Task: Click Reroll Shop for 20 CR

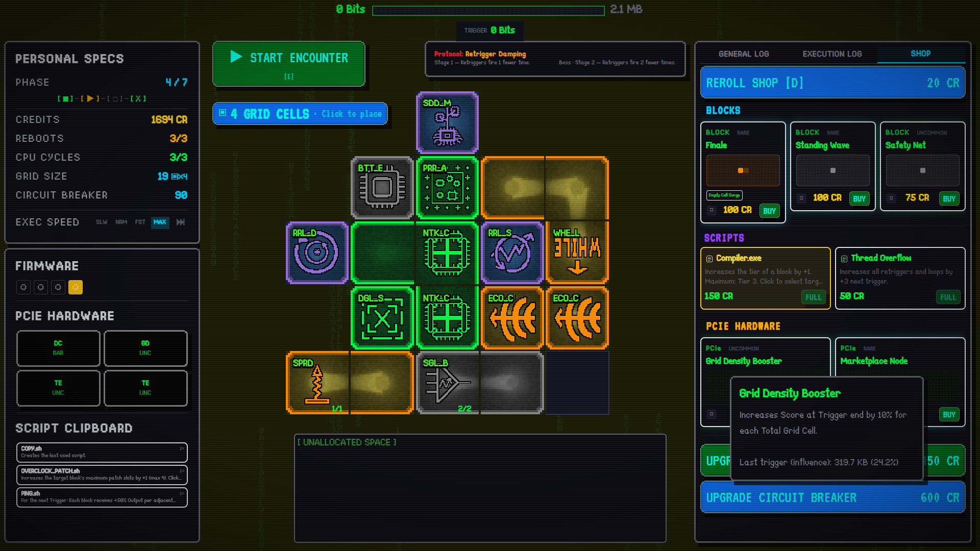Action: [832, 83]
